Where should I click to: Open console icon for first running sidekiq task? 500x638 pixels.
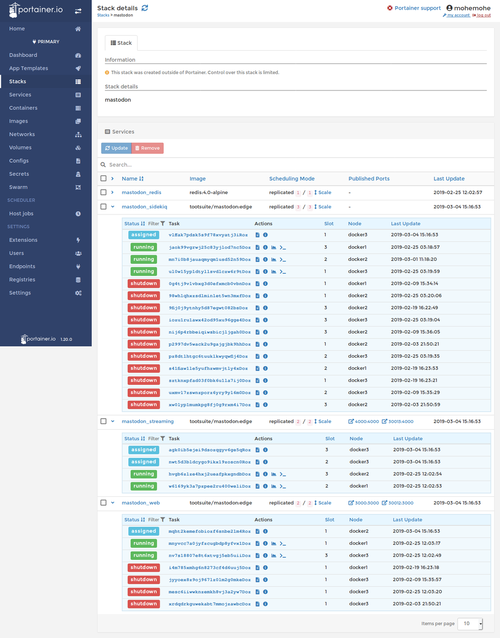pos(282,247)
